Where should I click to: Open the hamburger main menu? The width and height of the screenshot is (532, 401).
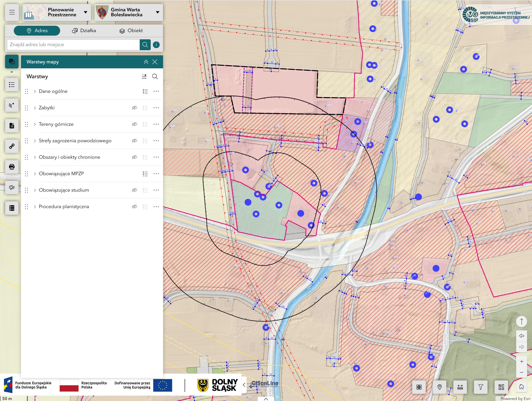12,12
